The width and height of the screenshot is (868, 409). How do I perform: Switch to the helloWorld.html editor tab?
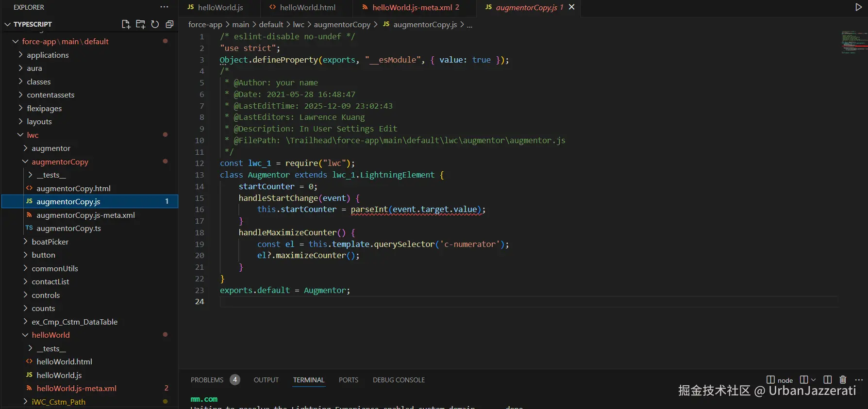[307, 7]
